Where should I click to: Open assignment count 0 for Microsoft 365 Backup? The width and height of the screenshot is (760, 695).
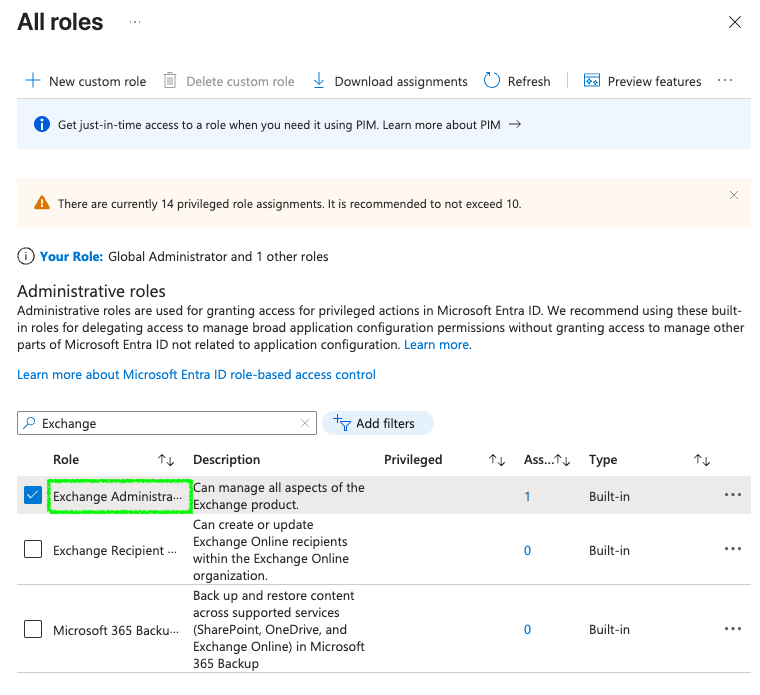click(x=527, y=630)
